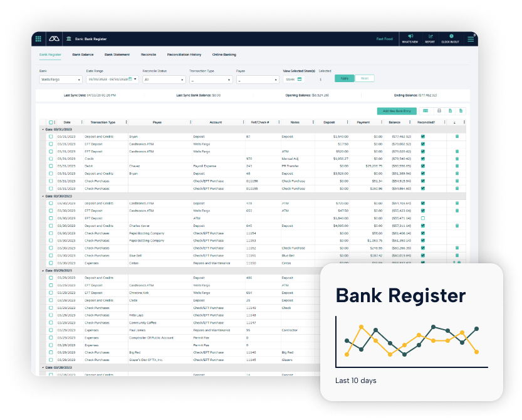The height and width of the screenshot is (420, 522).
Task: Click the attachment icon for Bryan ref 87 row
Action: 457,137
